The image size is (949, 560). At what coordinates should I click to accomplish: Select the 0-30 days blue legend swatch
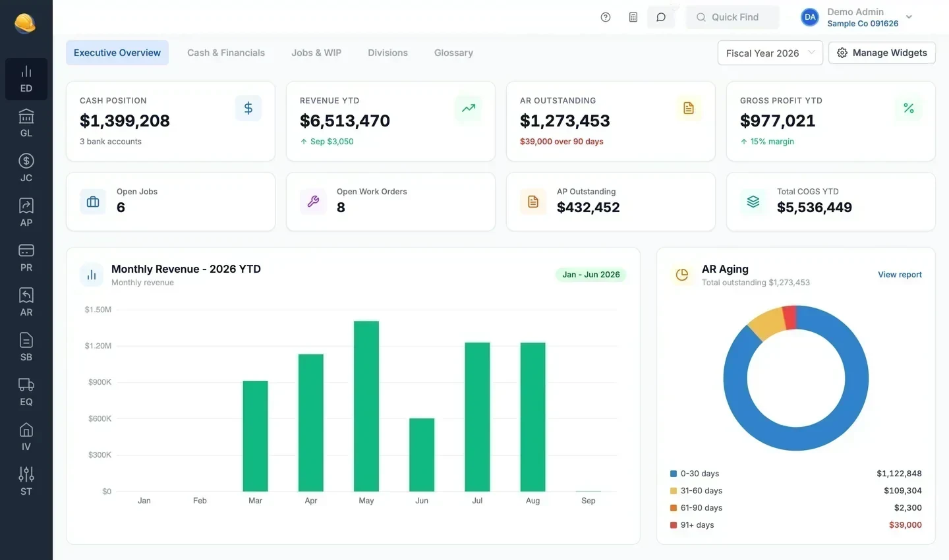[x=674, y=474]
